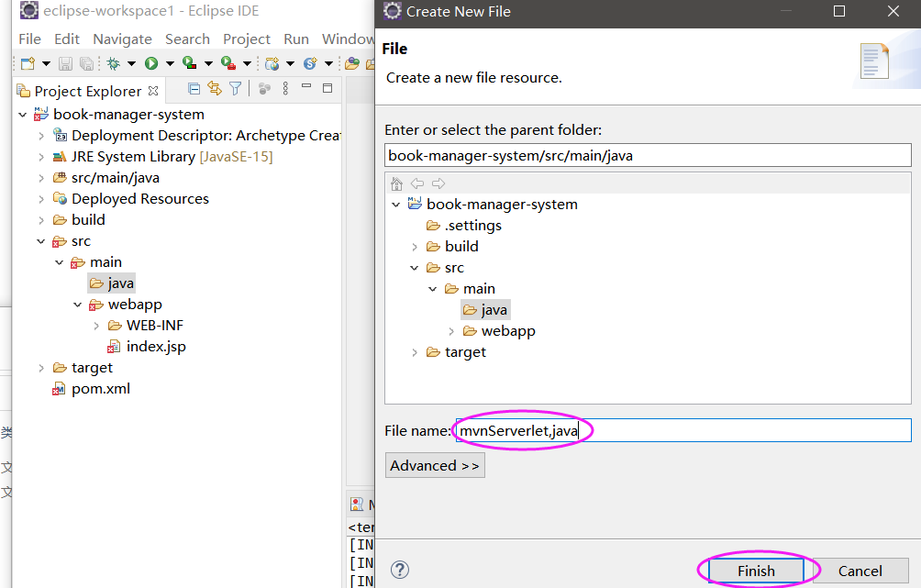Click the Debug bug icon
This screenshot has width=921, height=588.
point(114,63)
